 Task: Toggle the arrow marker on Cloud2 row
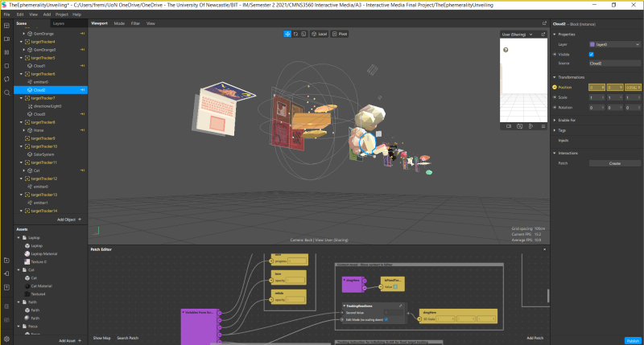(83, 90)
